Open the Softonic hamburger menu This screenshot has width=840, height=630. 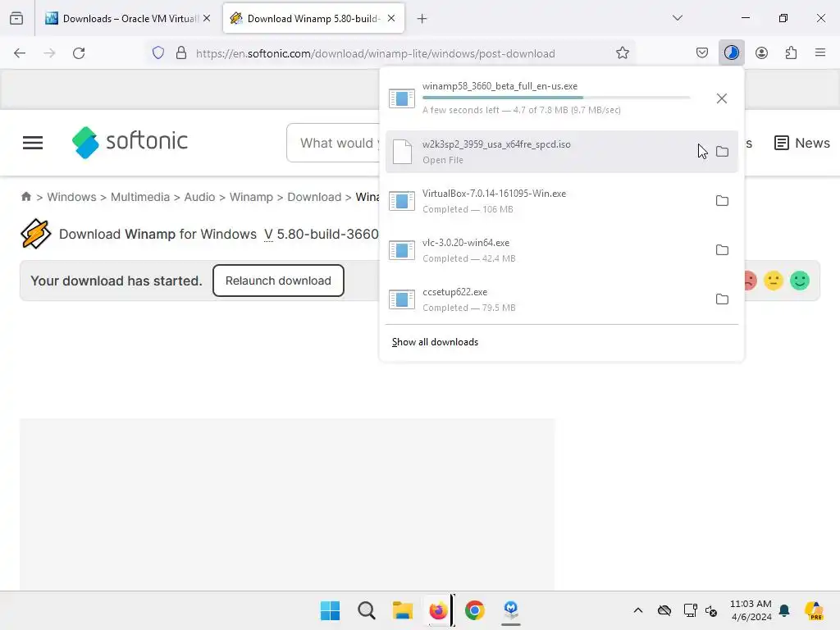[33, 143]
